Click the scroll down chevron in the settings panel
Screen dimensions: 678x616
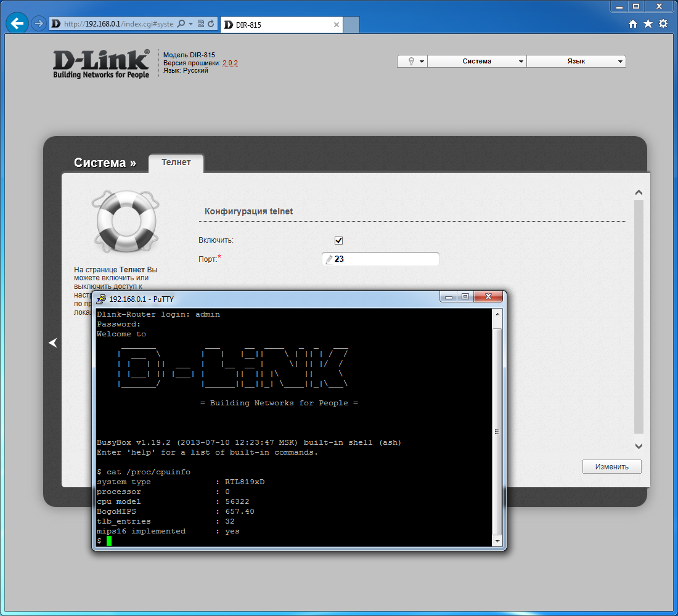[x=639, y=446]
